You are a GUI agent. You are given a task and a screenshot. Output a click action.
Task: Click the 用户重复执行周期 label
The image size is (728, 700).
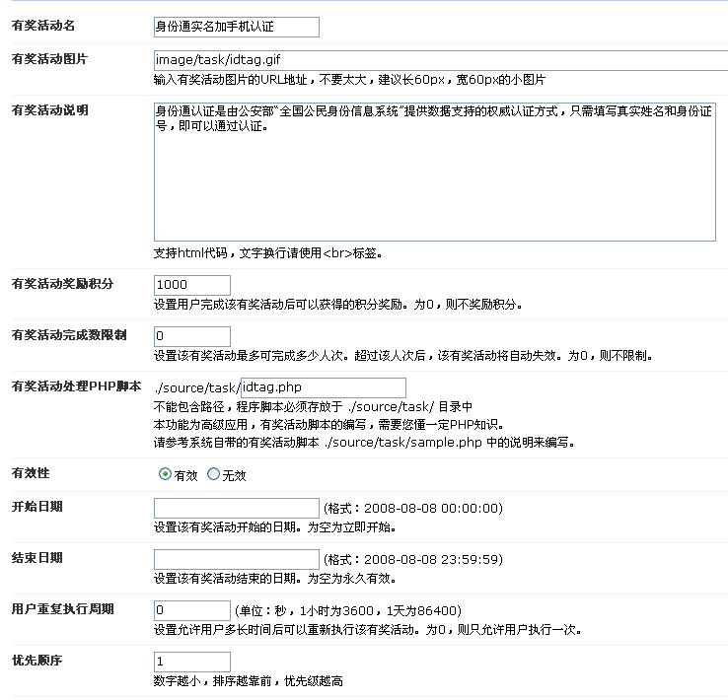pyautogui.click(x=63, y=609)
